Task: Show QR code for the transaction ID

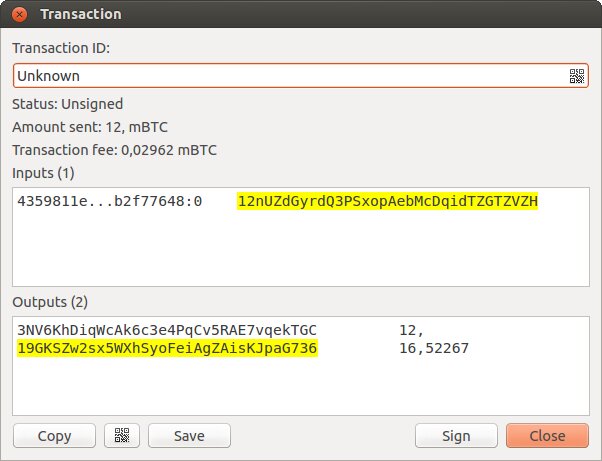Action: pos(577,76)
